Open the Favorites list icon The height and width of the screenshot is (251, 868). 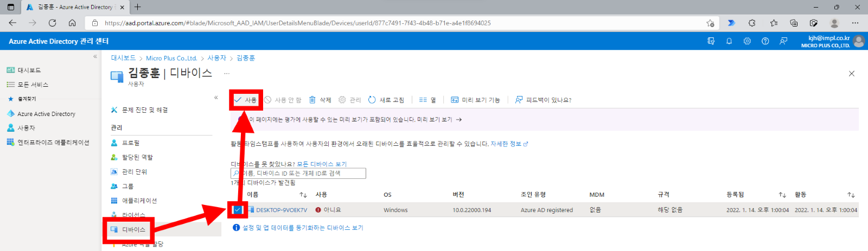pyautogui.click(x=774, y=23)
